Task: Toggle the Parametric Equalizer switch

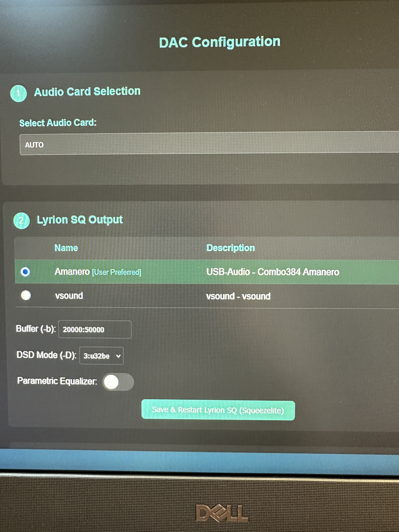Action: [118, 382]
